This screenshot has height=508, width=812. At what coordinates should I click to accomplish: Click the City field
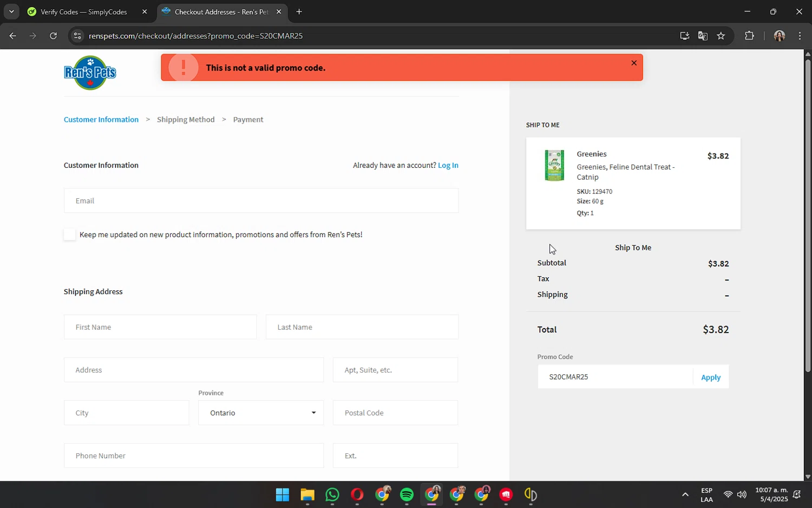[127, 413]
